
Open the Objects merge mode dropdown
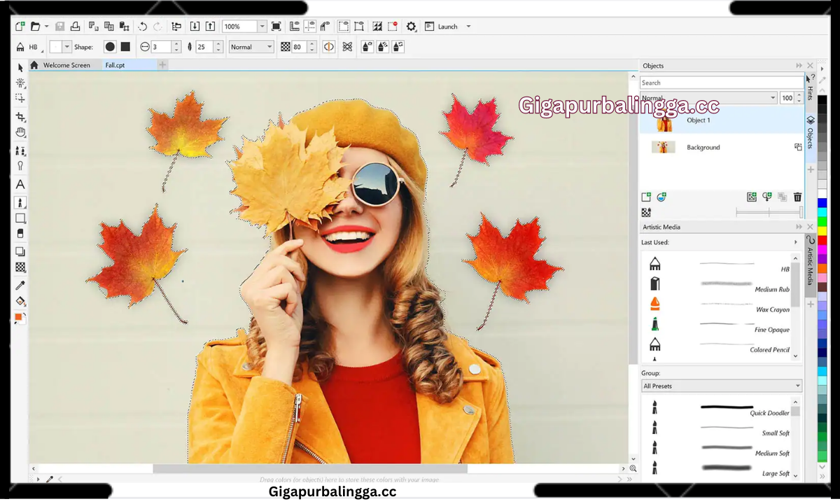tap(708, 98)
